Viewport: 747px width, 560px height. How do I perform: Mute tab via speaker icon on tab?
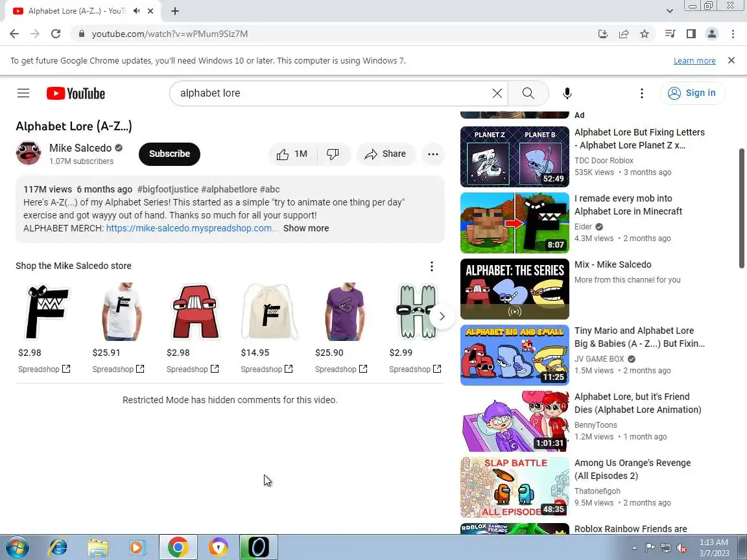point(137,11)
